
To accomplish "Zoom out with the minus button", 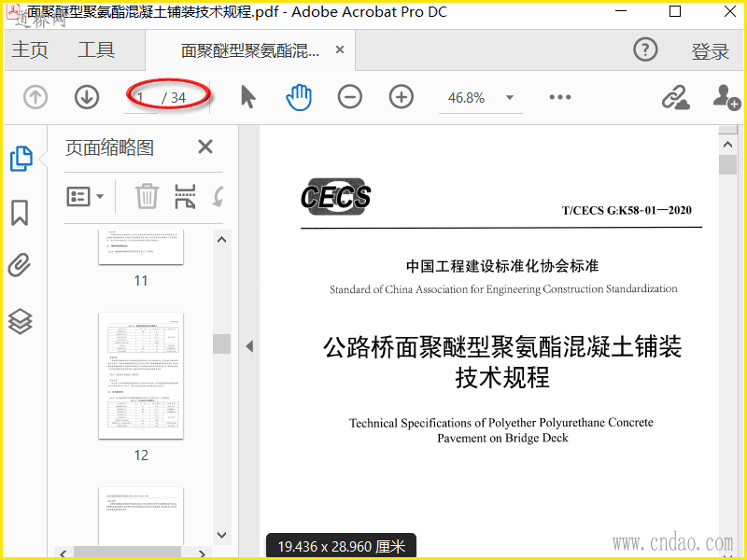I will click(x=349, y=97).
